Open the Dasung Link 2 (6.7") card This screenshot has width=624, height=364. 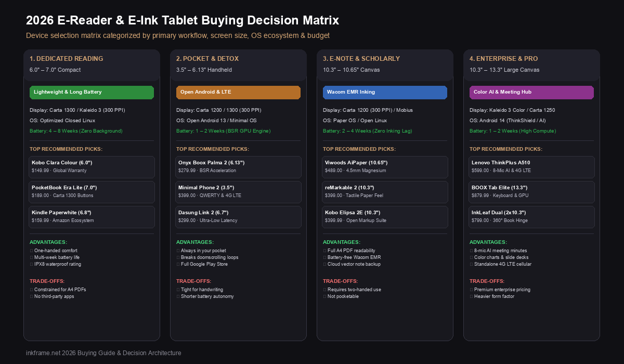(238, 217)
